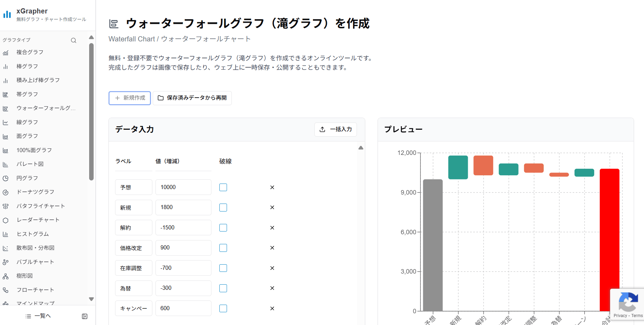Delete the 為替 row with its × button
The image size is (644, 325).
(272, 288)
